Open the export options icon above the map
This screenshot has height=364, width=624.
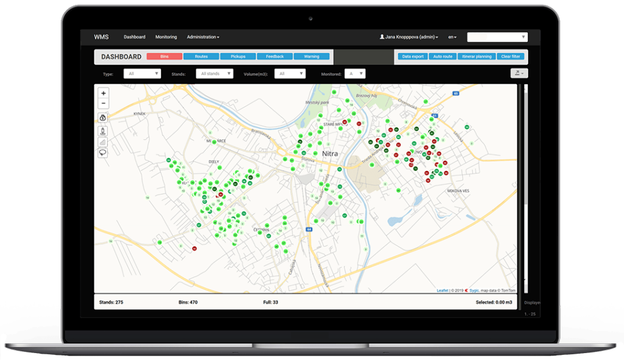519,73
